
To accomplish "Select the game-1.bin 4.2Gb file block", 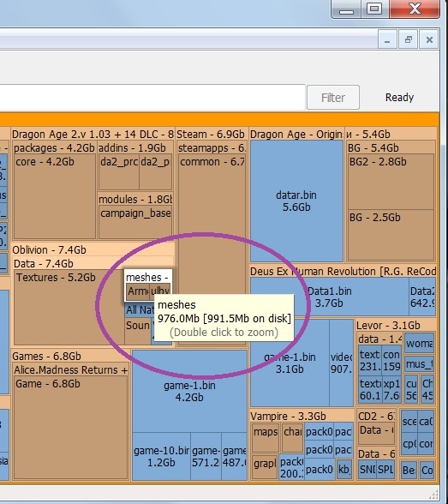I will (x=189, y=391).
